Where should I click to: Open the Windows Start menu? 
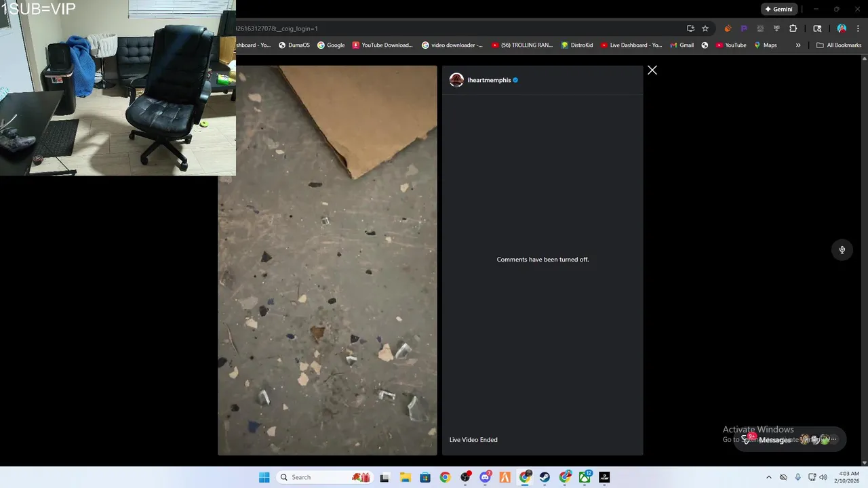(264, 477)
